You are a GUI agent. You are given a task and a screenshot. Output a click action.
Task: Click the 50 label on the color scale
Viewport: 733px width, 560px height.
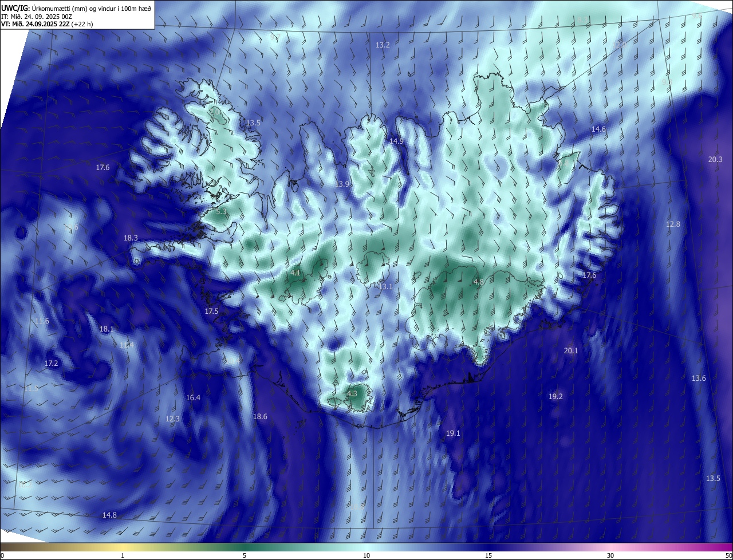tap(728, 555)
